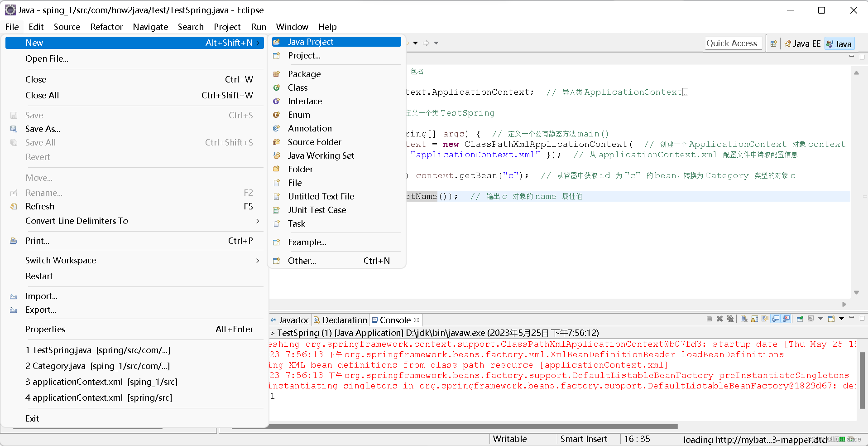
Task: Click the Open Console icon
Action: point(831,319)
